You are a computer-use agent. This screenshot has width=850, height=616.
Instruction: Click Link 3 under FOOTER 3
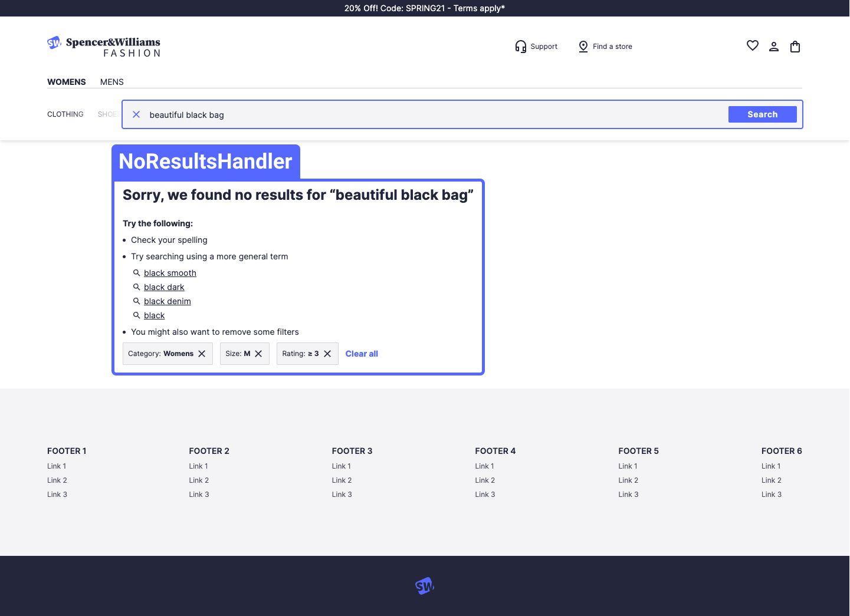(x=342, y=495)
